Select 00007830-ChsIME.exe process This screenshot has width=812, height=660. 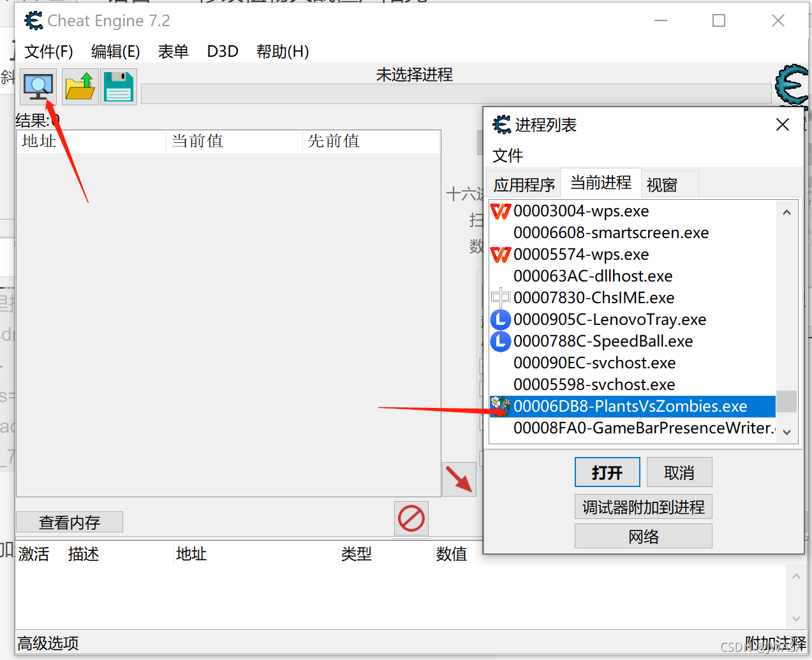[x=632, y=297]
